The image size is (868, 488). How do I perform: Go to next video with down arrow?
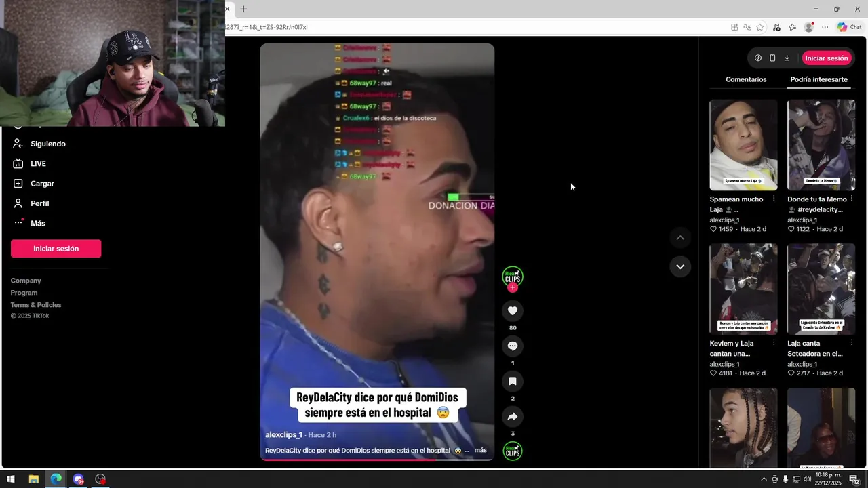680,266
